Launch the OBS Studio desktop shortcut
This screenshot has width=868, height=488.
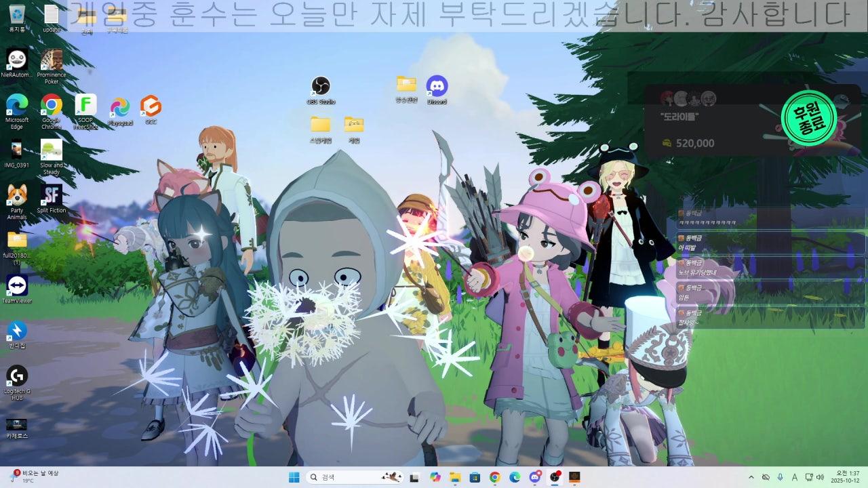pos(321,90)
